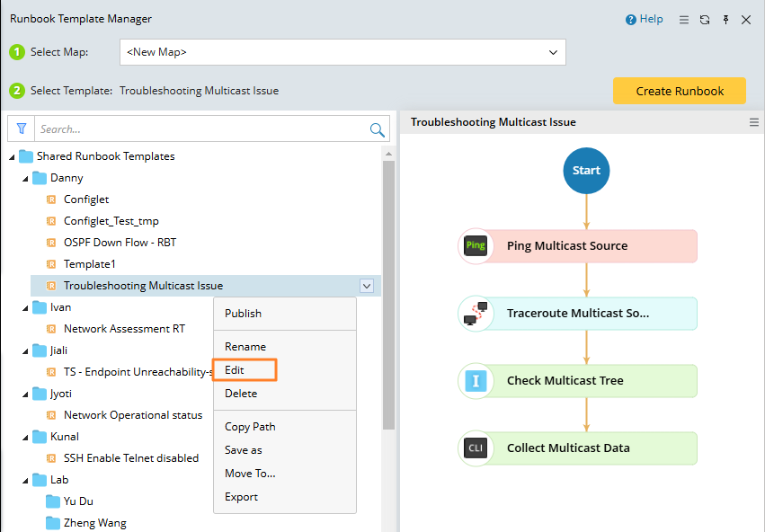This screenshot has width=765, height=532.
Task: Open the title bar hamburger menu
Action: (684, 20)
